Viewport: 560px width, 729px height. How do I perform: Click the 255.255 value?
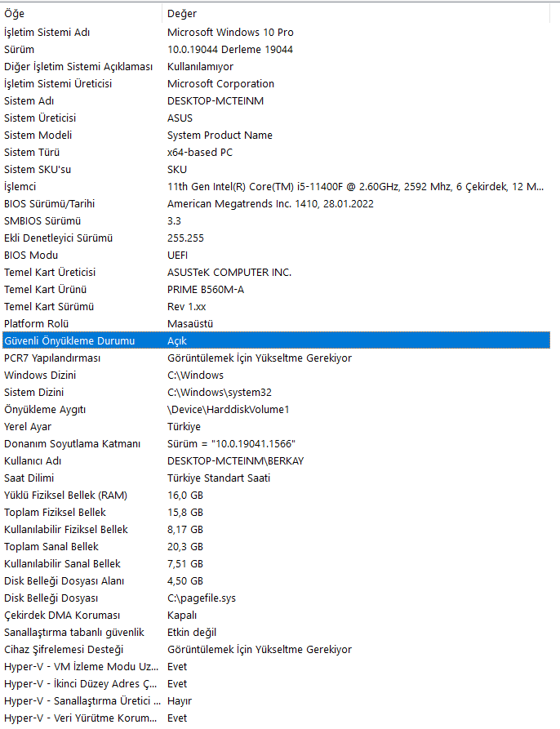[185, 238]
